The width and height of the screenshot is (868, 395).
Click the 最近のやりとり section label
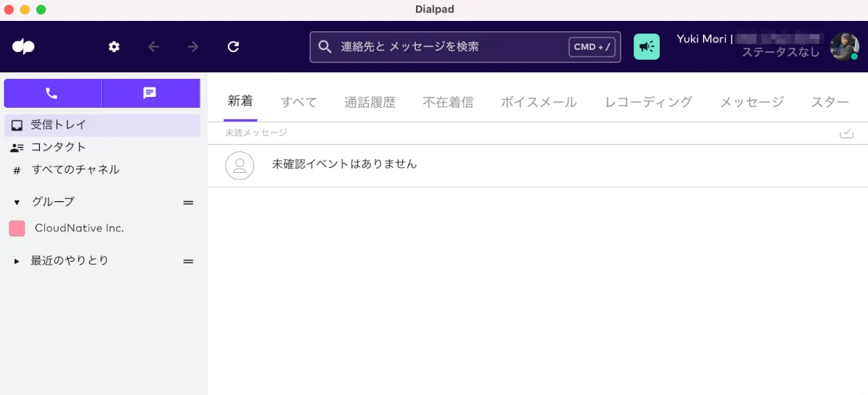[x=69, y=260]
